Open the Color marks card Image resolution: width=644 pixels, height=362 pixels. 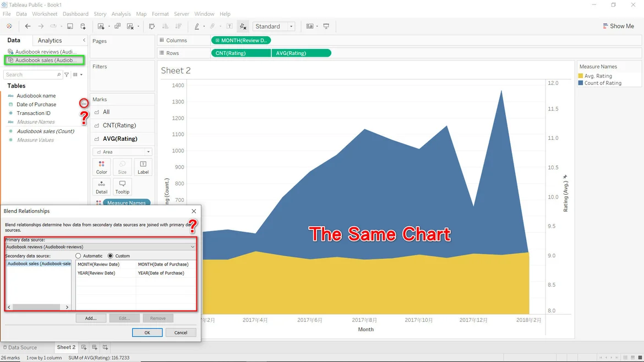101,167
